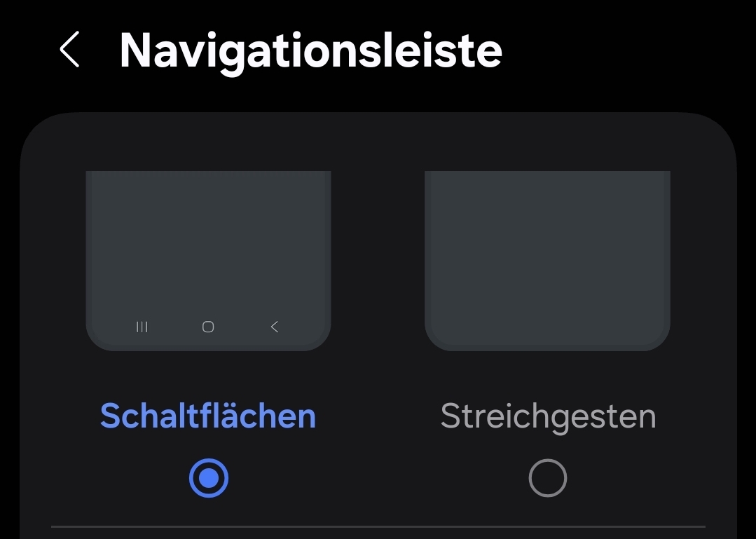Open the Streichgesten phone preview thumbnail
Viewport: 756px width, 539px height.
click(x=548, y=261)
